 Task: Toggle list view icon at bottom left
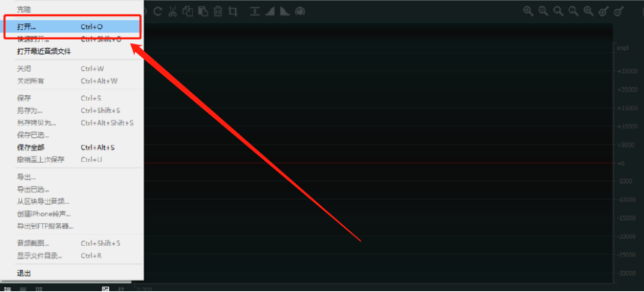click(x=7, y=289)
